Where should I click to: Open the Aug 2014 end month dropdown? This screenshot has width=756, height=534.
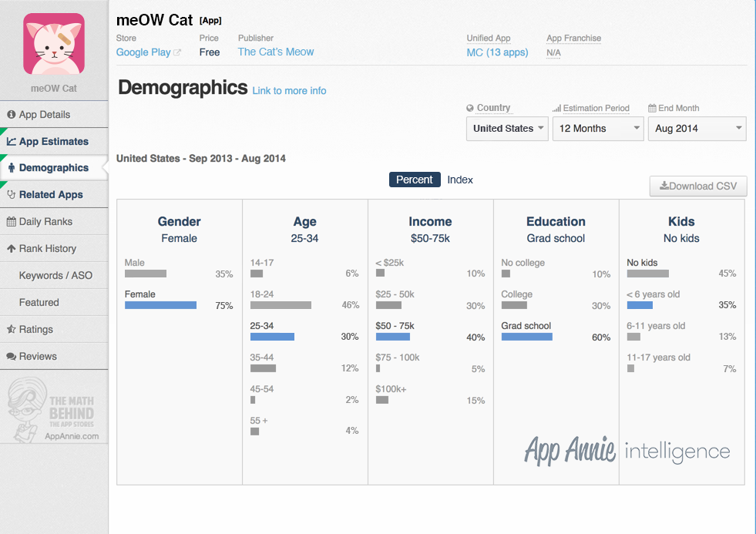[697, 129]
